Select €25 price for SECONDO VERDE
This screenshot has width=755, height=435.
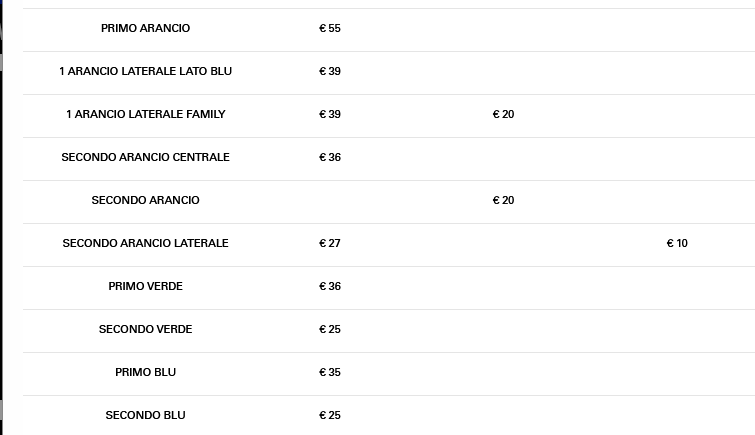(x=330, y=329)
